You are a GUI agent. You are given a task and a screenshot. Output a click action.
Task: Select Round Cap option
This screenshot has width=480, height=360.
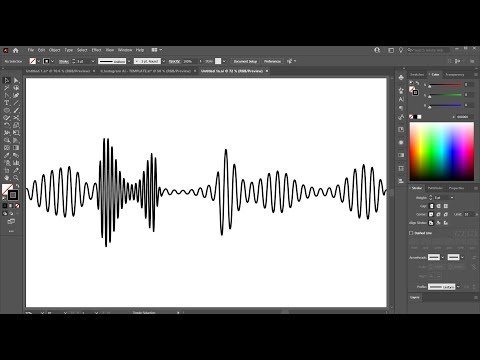coord(439,206)
